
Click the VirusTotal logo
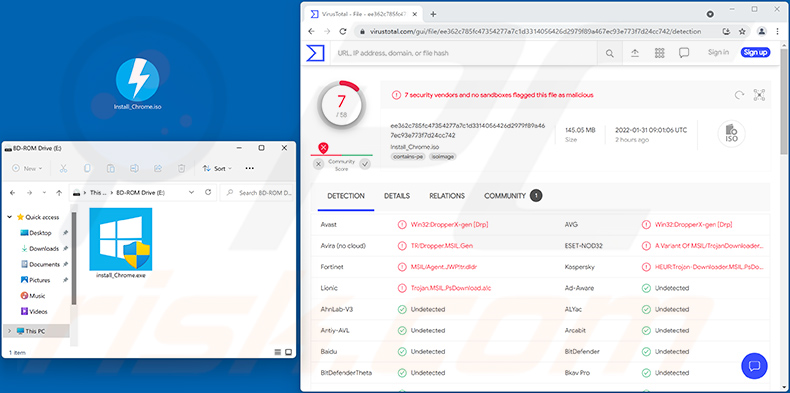(315, 53)
